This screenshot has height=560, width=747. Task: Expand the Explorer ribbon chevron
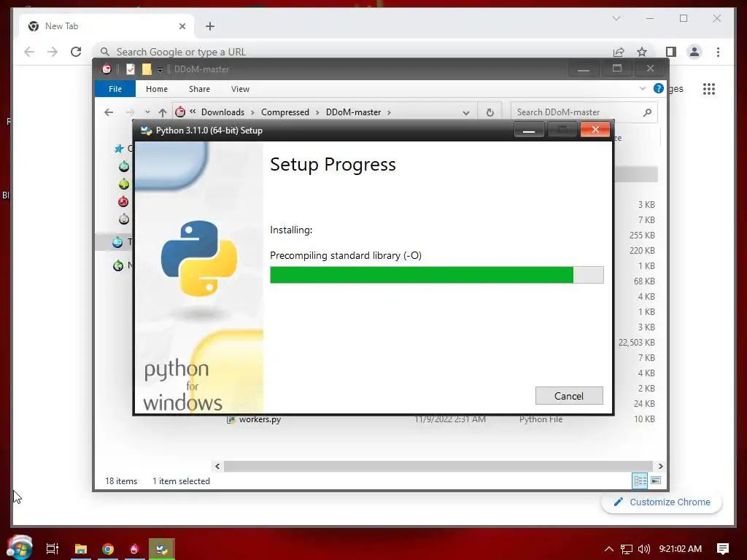[x=642, y=88]
